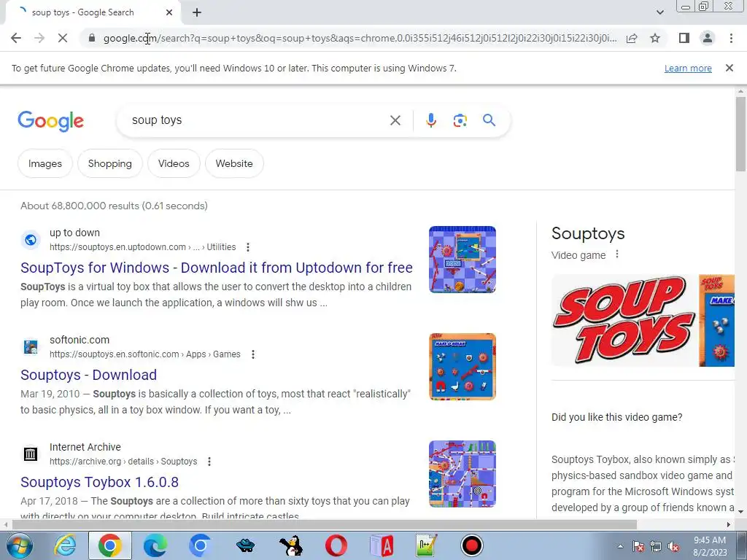
Task: Open more options for uptodown result
Action: point(248,247)
